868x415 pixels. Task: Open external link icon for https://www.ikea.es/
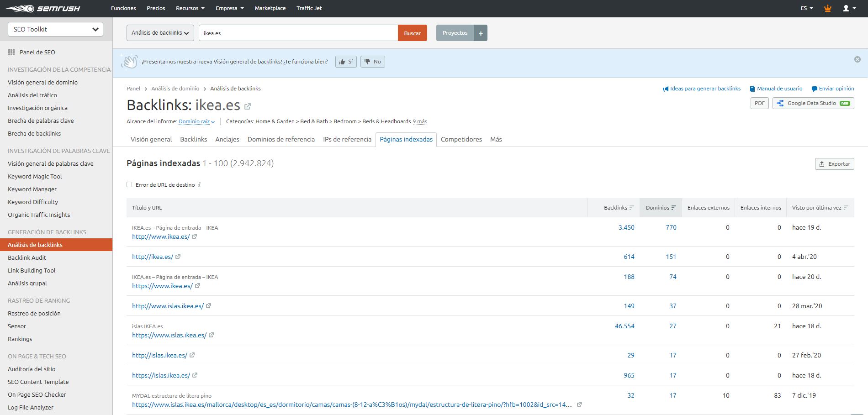(198, 286)
